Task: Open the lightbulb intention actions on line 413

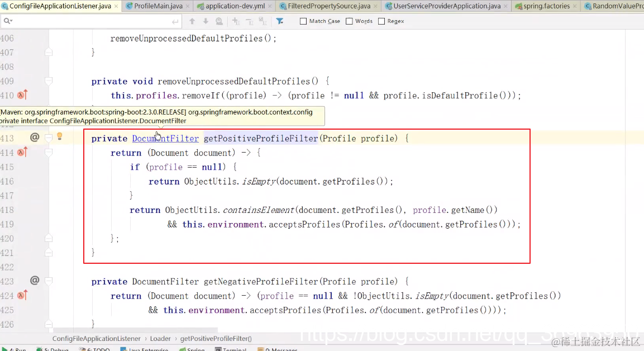Action: 60,136
